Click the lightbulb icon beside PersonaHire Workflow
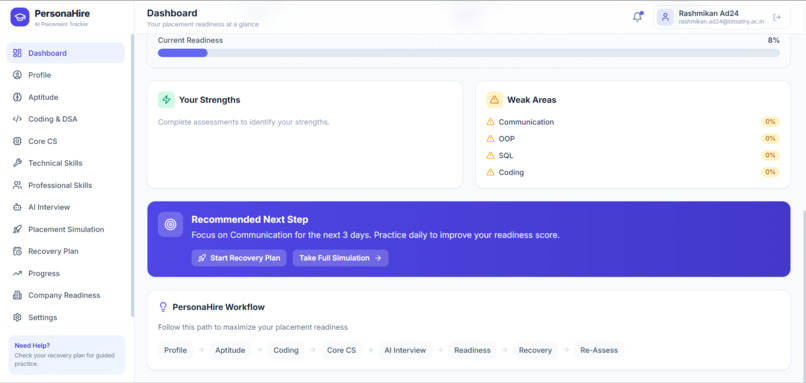The image size is (806, 383). click(163, 307)
